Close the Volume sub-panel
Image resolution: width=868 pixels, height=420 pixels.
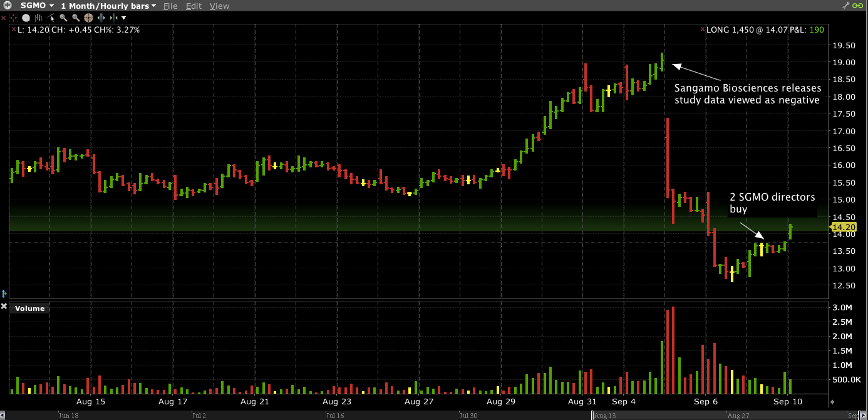click(x=4, y=307)
